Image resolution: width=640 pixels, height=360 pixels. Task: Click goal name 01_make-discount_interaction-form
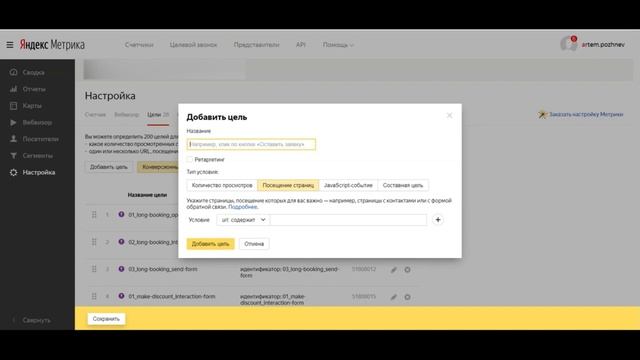pos(172,296)
